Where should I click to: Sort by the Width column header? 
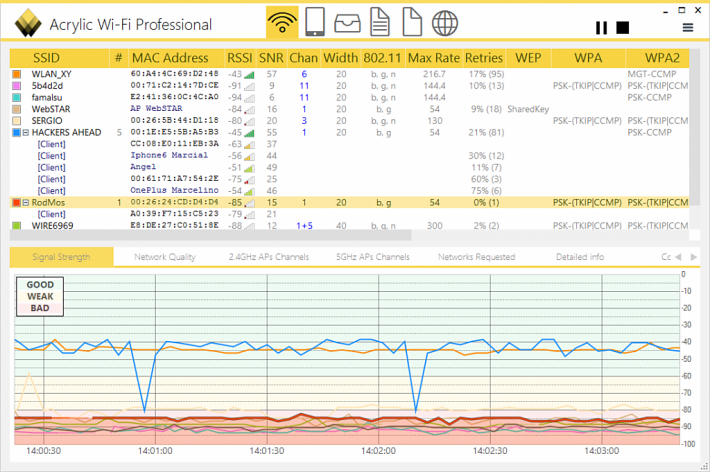click(341, 58)
